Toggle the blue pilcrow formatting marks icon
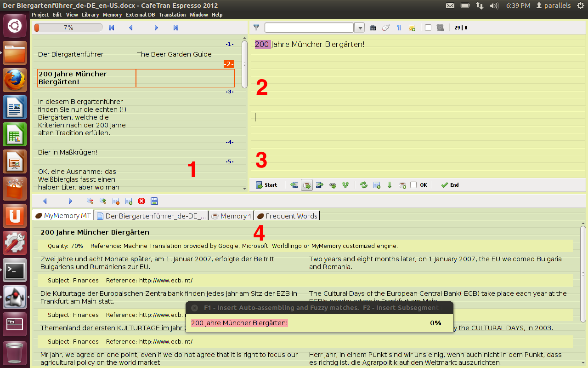588x368 pixels. tap(399, 28)
